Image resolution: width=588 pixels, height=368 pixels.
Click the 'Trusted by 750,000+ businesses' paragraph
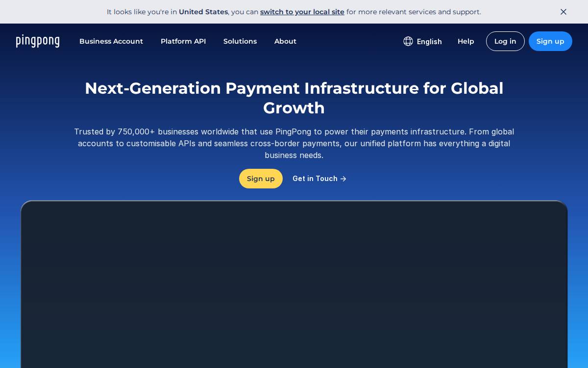tap(294, 143)
